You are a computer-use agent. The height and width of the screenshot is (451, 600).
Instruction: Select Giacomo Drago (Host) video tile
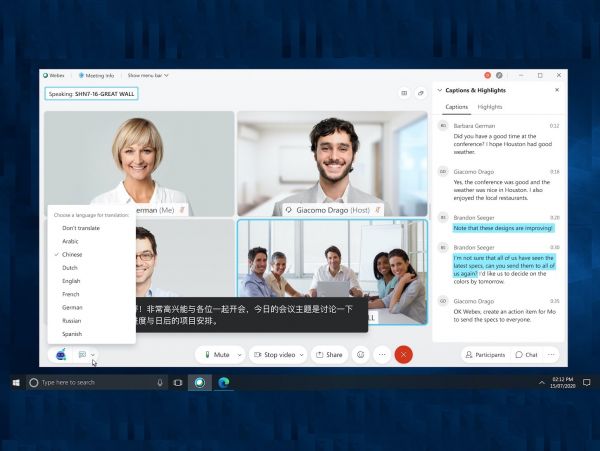click(x=332, y=164)
